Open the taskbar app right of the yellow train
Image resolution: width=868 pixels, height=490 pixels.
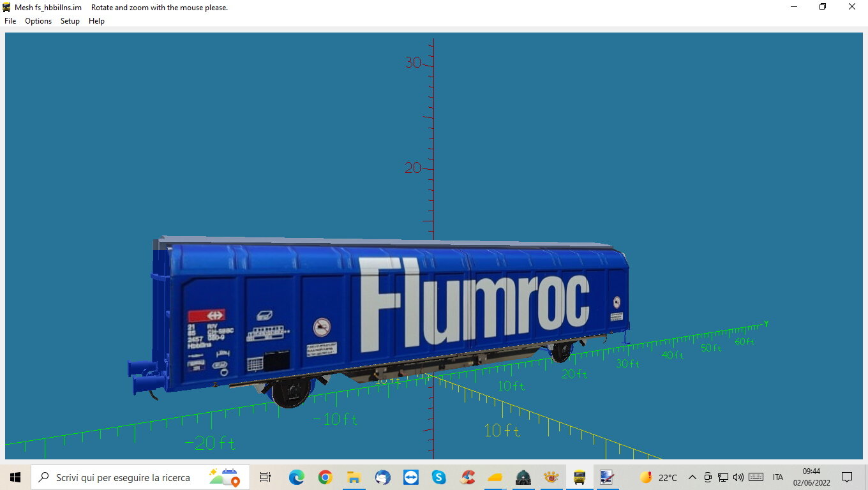(607, 477)
